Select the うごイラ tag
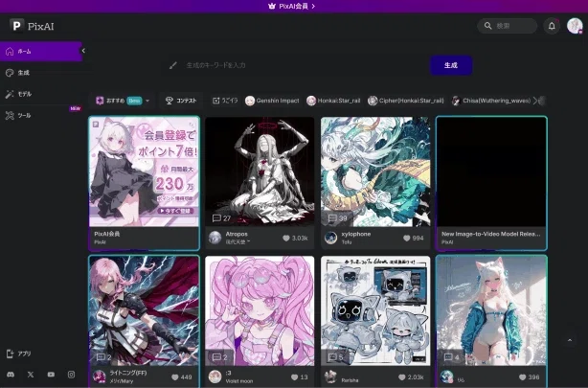 pos(225,101)
